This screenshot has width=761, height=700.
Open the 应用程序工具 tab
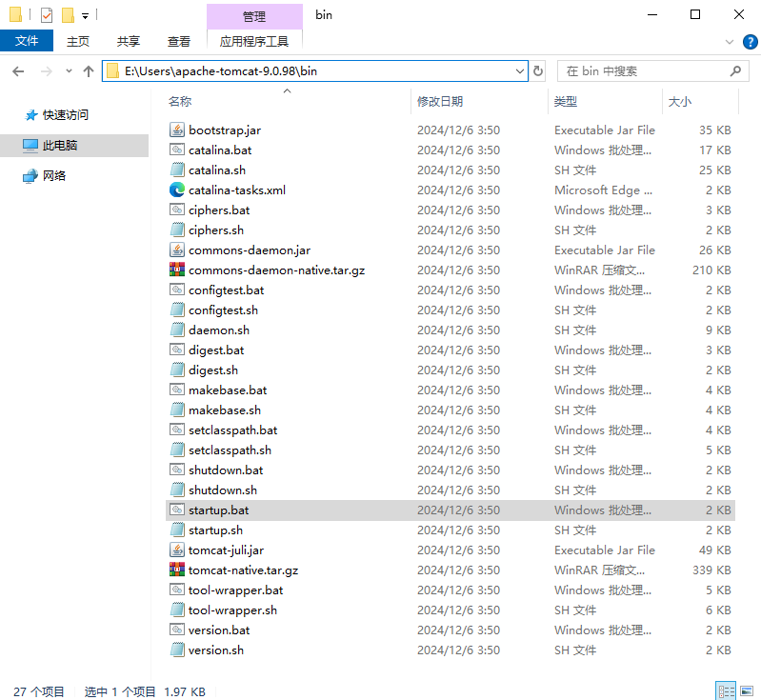[254, 41]
